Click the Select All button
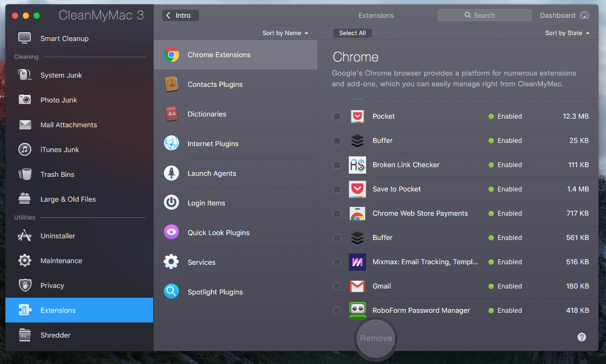This screenshot has width=606, height=364. (352, 33)
